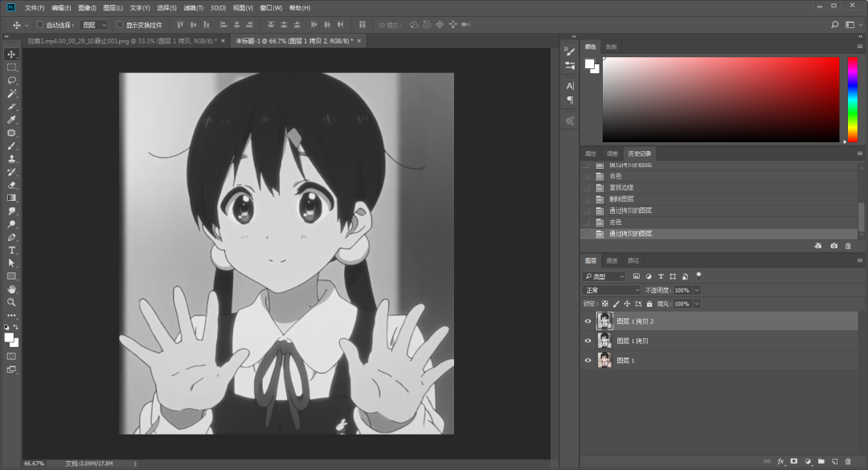
Task: Select the Rectangular Marquee tool
Action: pos(11,67)
